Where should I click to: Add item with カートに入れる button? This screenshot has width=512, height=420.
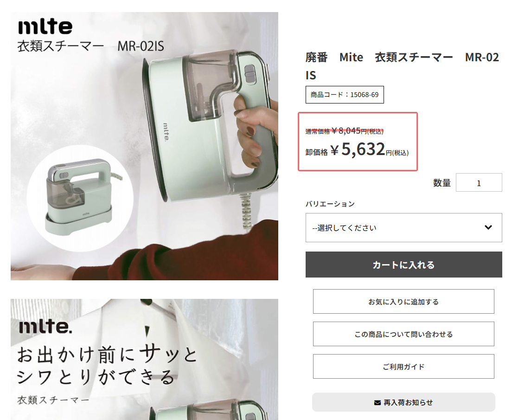[403, 265]
